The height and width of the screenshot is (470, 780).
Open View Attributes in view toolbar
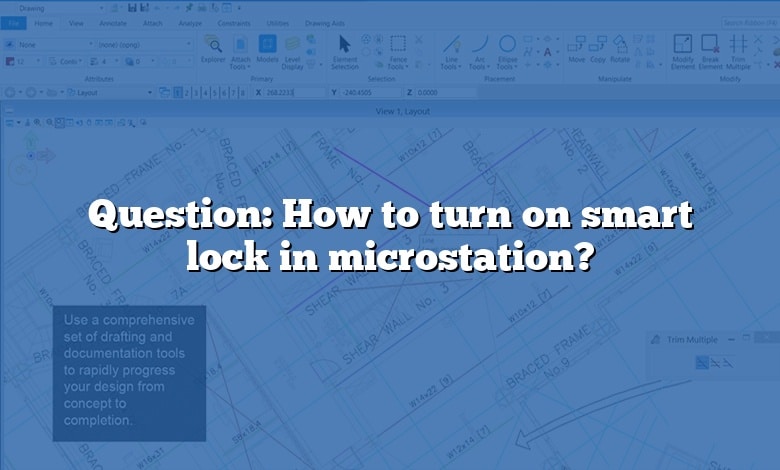(x=10, y=122)
